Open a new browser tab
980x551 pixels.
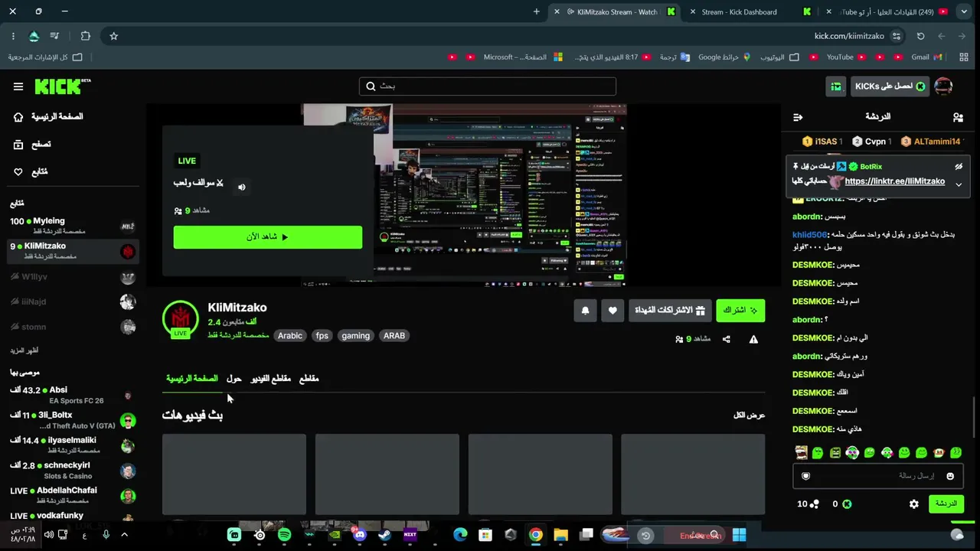[537, 11]
